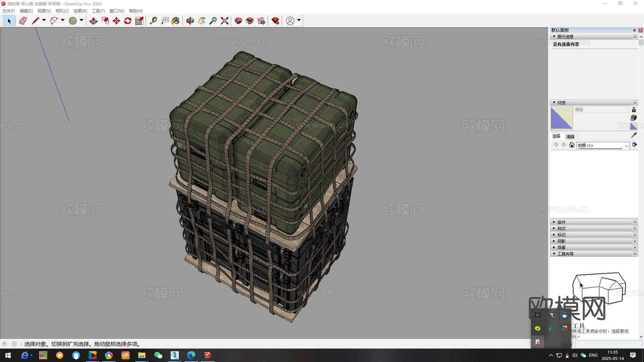This screenshot has height=362, width=644.
Task: Choose the Zoom magnifier tool
Action: click(213, 21)
